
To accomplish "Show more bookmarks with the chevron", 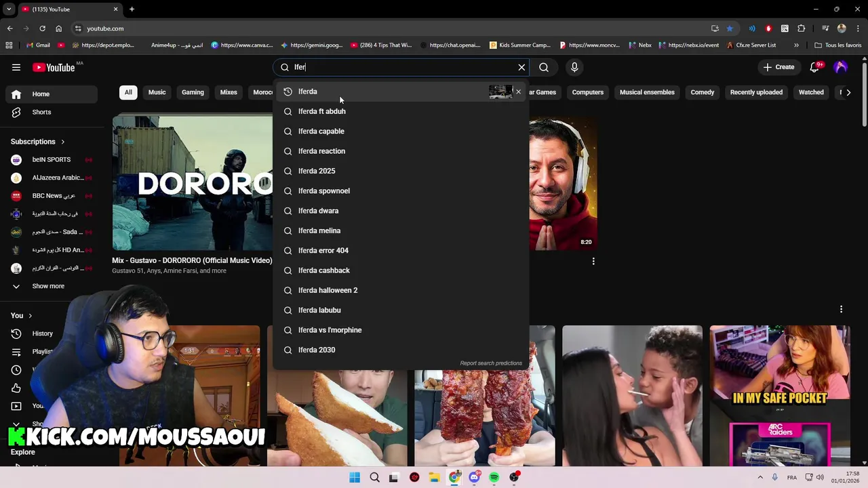I will click(x=796, y=45).
